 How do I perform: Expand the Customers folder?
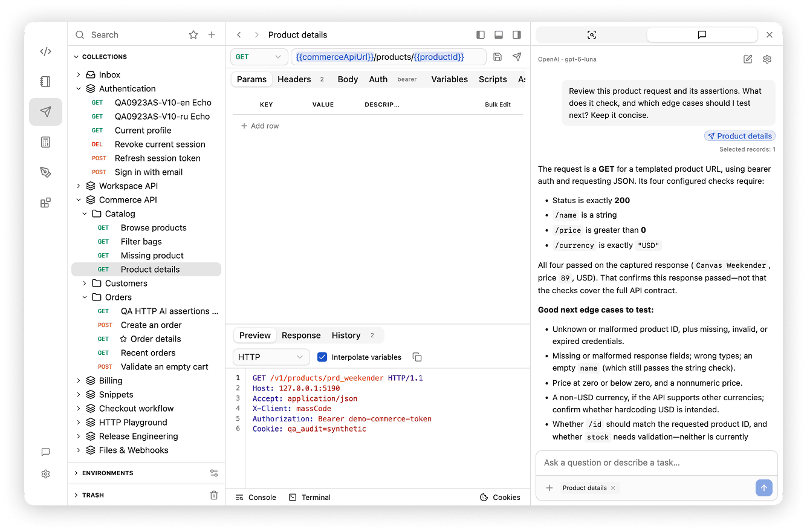tap(85, 284)
